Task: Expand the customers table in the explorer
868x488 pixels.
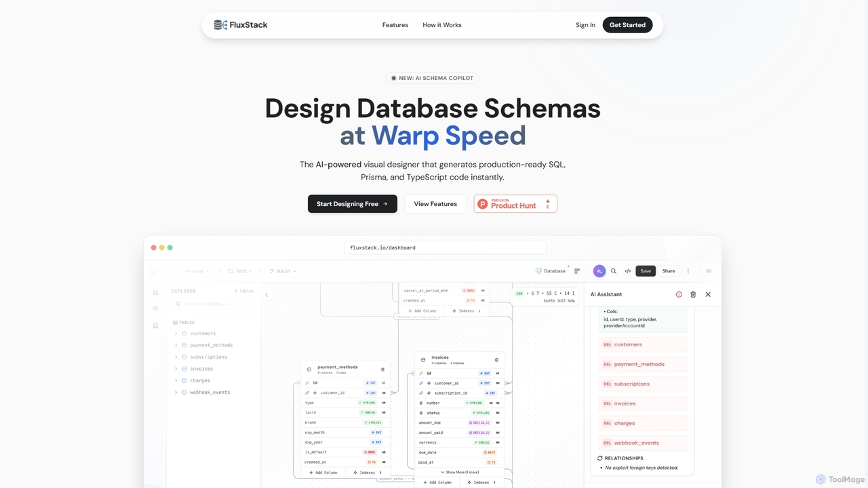Action: pos(176,333)
